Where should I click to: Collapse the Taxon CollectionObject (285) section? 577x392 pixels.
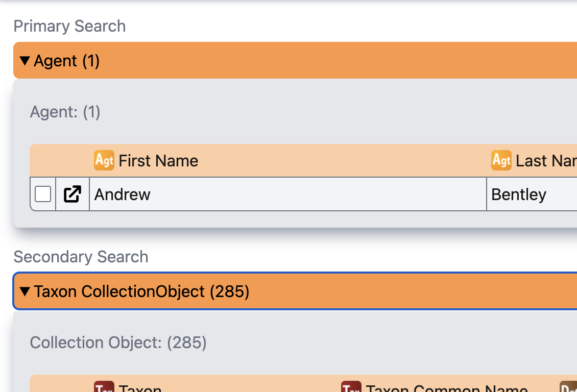point(25,291)
